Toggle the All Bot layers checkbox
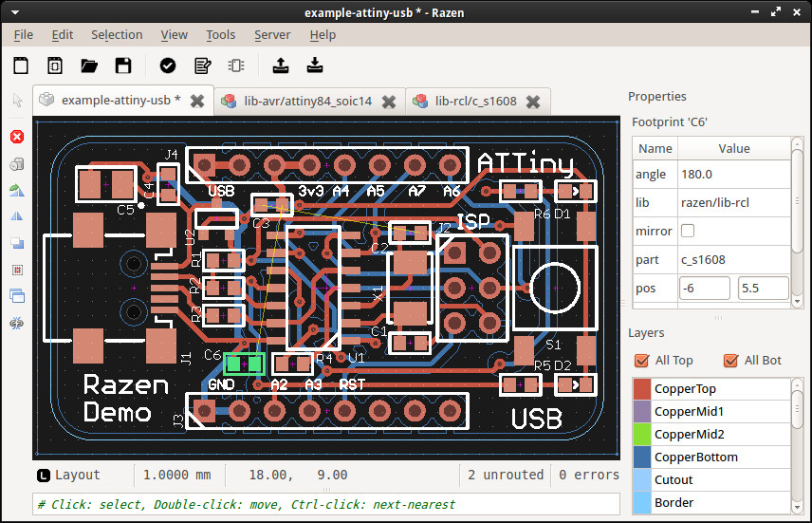 [730, 361]
